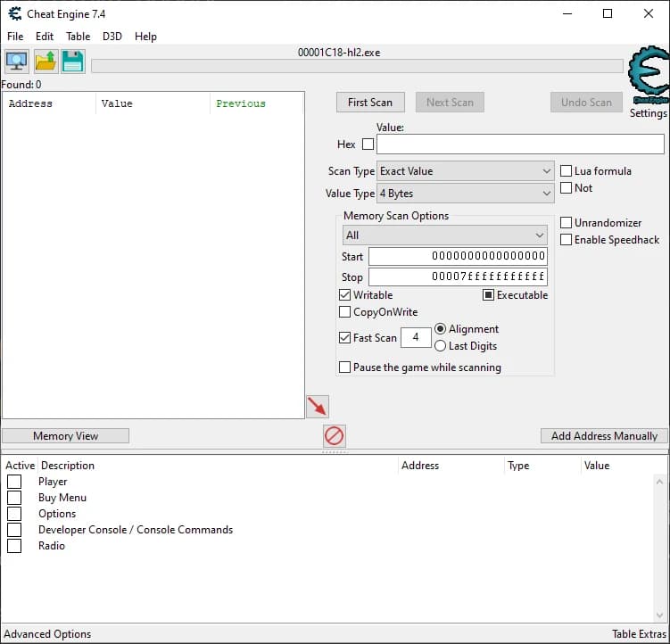Screen dimensions: 670x644
Task: Click the cheat table Value column header
Action: pyautogui.click(x=617, y=466)
